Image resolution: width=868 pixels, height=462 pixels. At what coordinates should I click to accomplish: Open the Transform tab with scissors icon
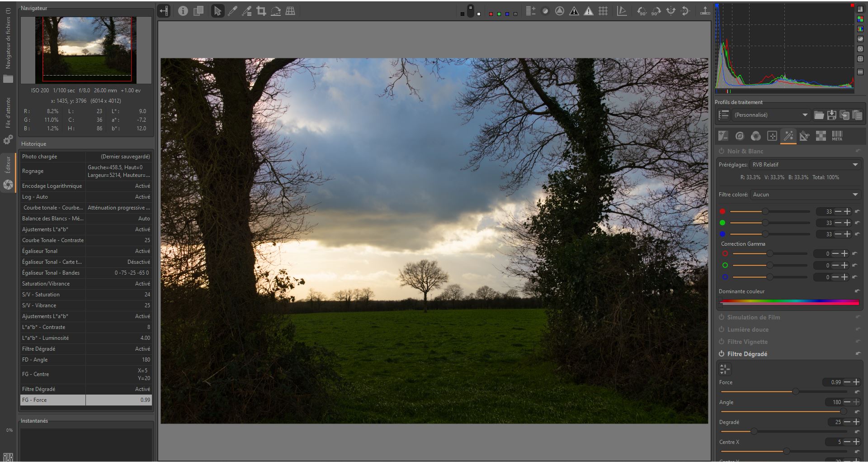click(804, 136)
